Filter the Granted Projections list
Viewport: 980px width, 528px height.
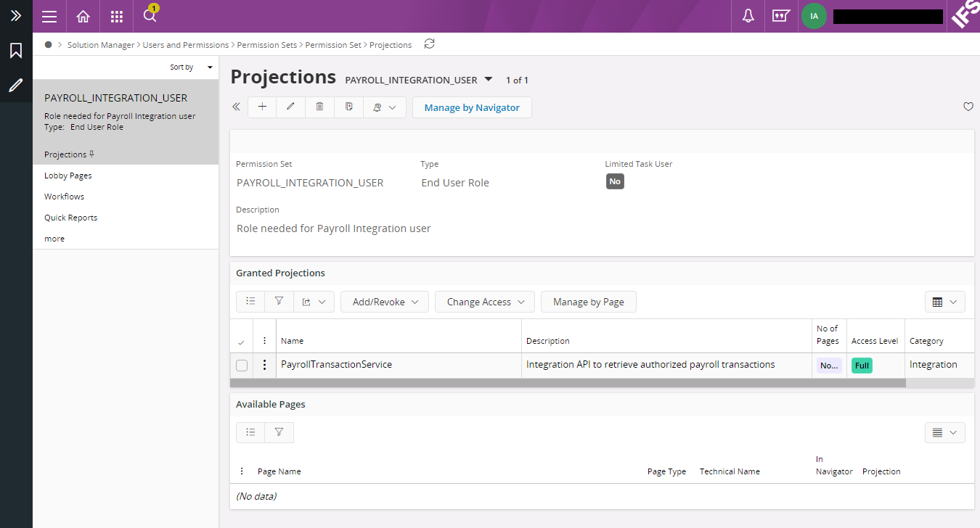(279, 302)
